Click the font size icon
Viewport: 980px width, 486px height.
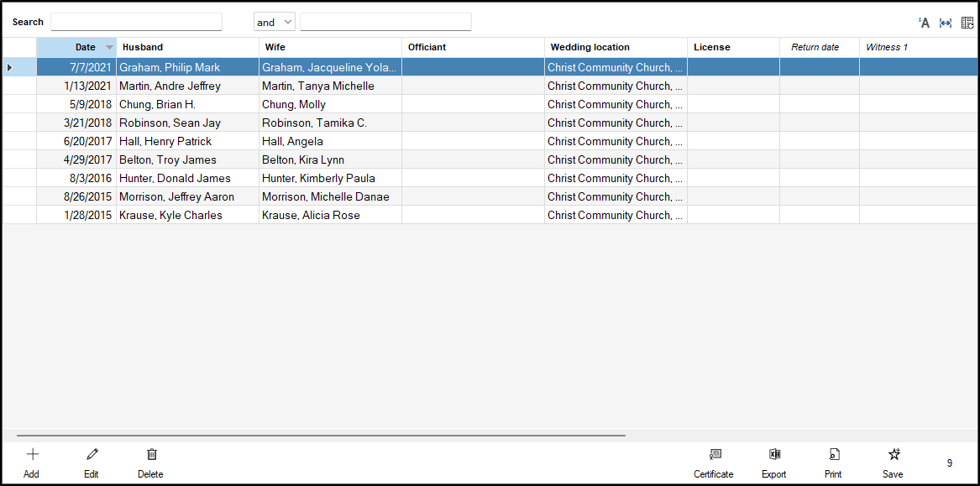(924, 23)
